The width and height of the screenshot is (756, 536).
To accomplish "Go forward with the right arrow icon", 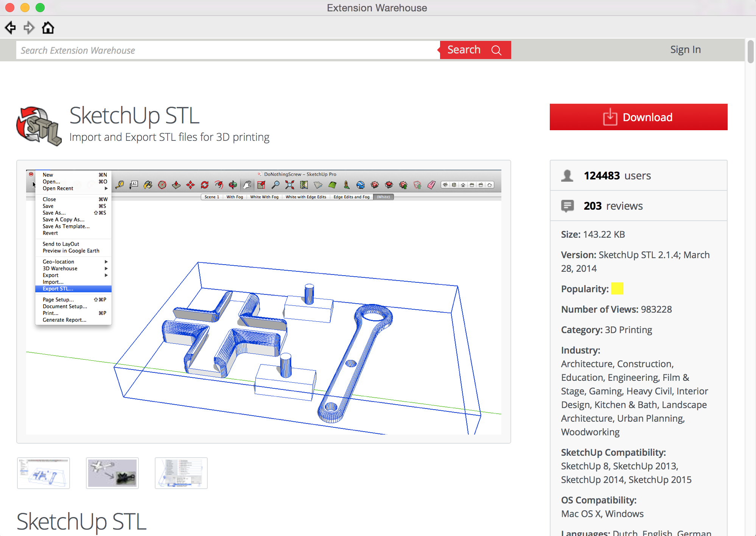I will (x=29, y=28).
